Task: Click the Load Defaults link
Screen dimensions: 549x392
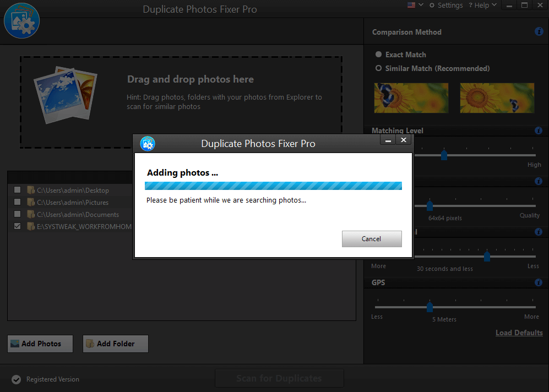Action: pyautogui.click(x=519, y=333)
